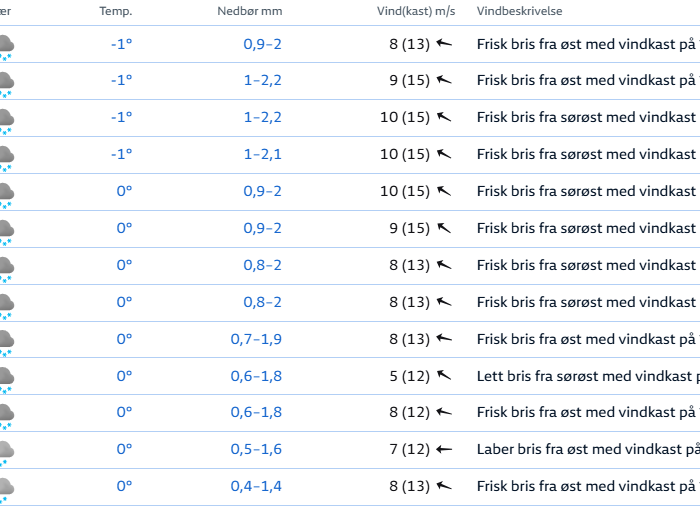Click the wind arrow beside 7 (12)
Screen dimensions: 700x519
444,449
